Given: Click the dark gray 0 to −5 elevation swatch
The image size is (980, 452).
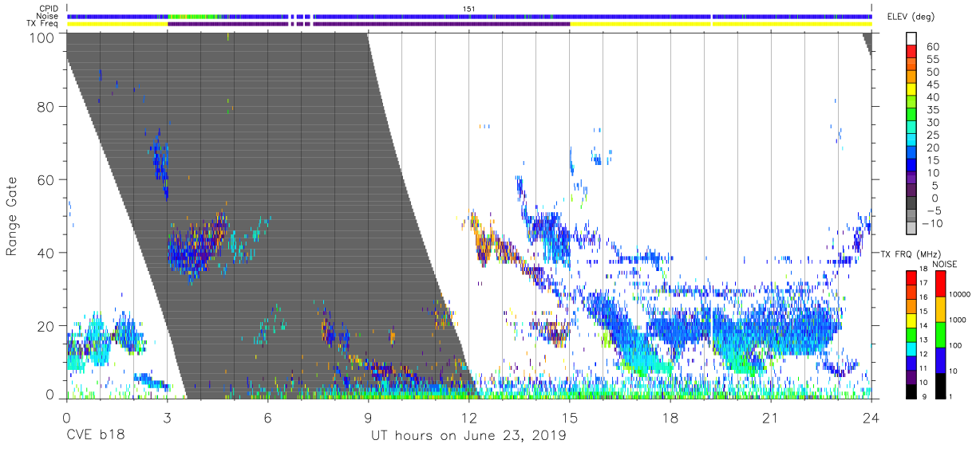Looking at the screenshot, I should 911,204.
